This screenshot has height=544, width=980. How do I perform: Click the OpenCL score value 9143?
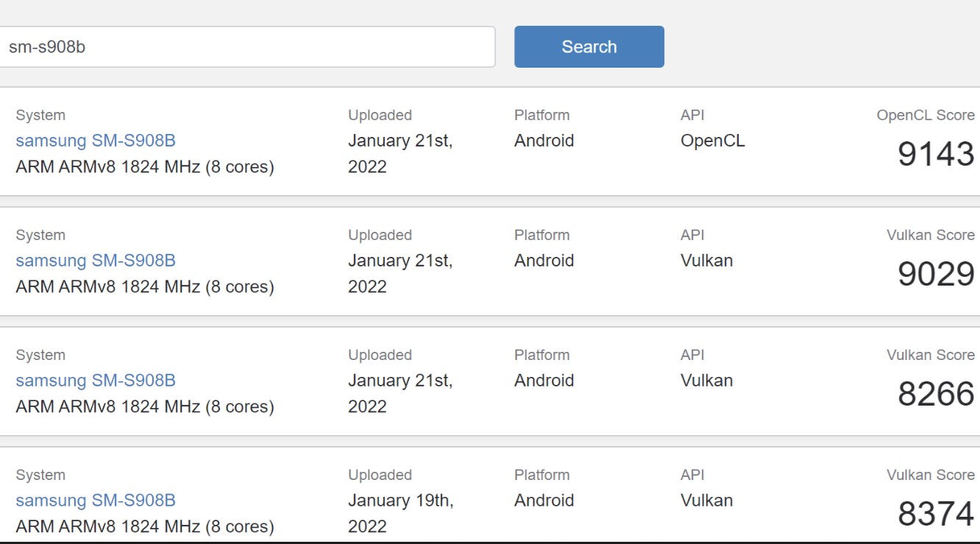(x=935, y=154)
